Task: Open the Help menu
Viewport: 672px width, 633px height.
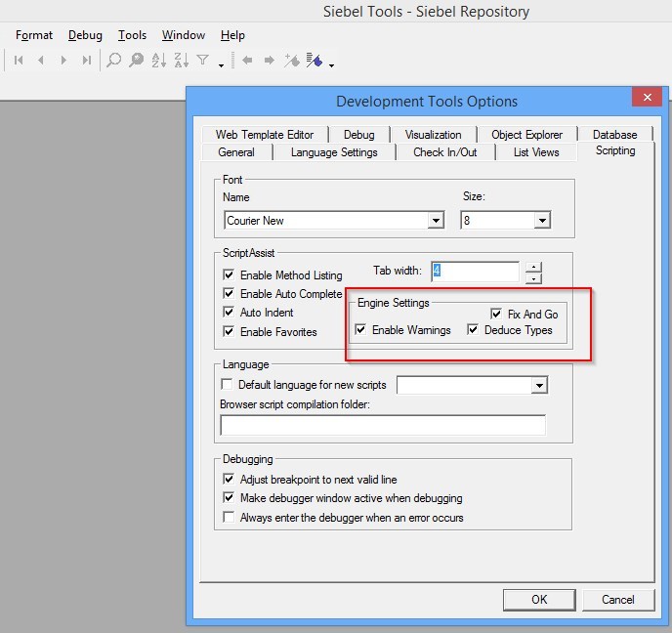Action: (232, 35)
